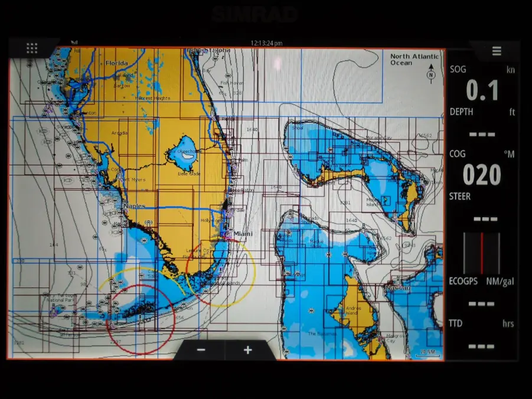Zoom in using the plus button
This screenshot has height=399, width=532.
(247, 349)
